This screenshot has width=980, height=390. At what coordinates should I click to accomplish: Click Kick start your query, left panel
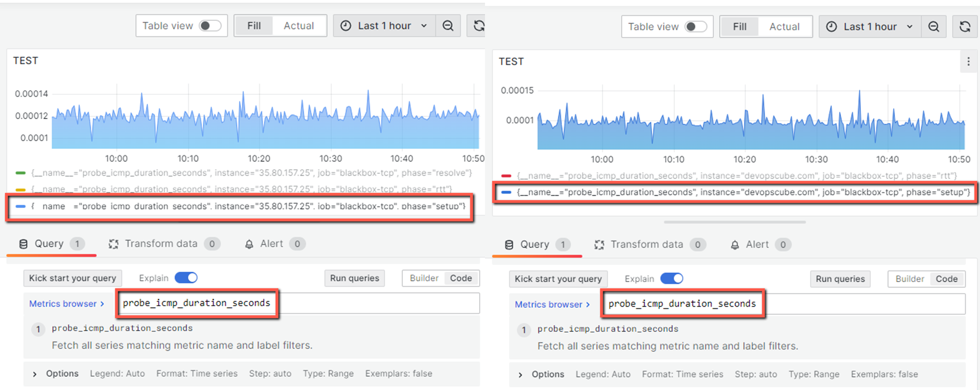click(x=73, y=278)
